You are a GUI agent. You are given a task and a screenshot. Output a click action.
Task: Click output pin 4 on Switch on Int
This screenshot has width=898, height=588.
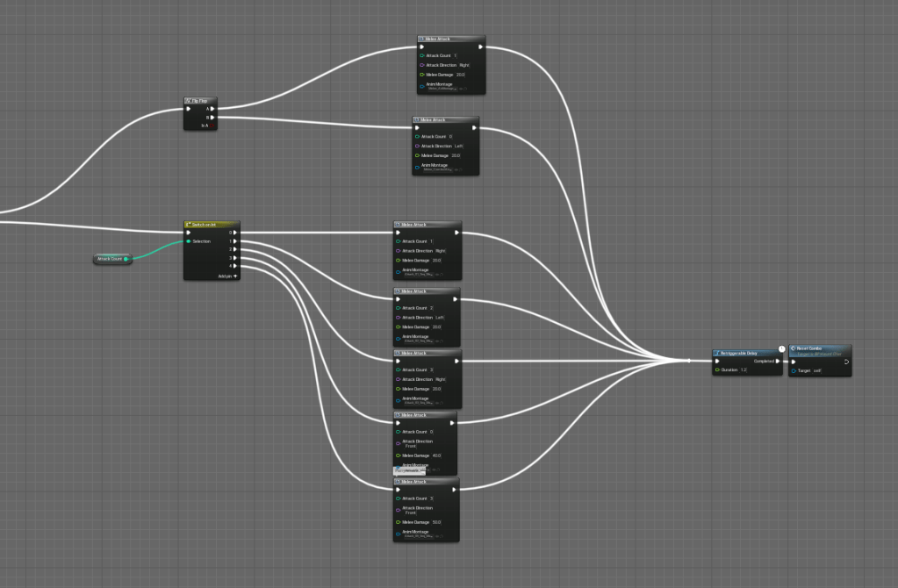point(236,266)
